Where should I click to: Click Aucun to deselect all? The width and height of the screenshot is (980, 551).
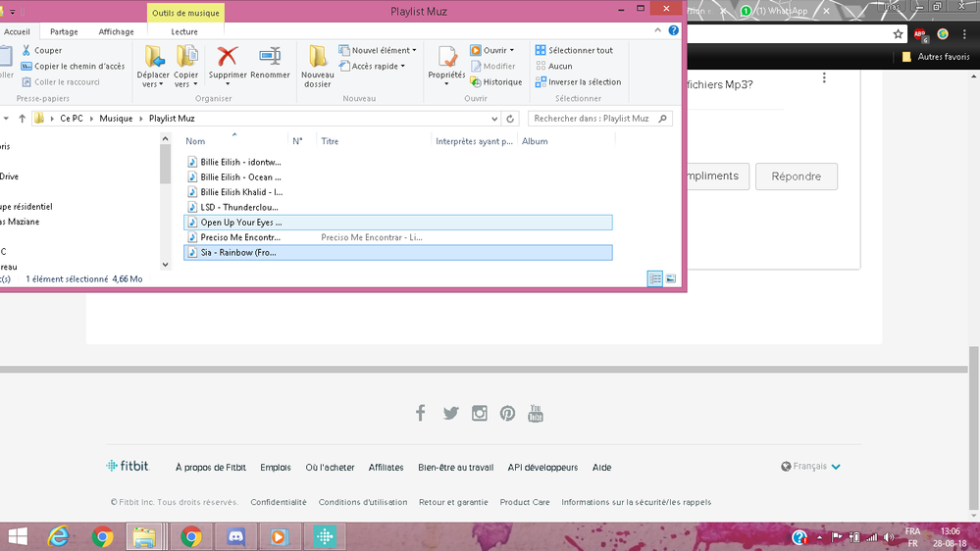click(x=553, y=67)
